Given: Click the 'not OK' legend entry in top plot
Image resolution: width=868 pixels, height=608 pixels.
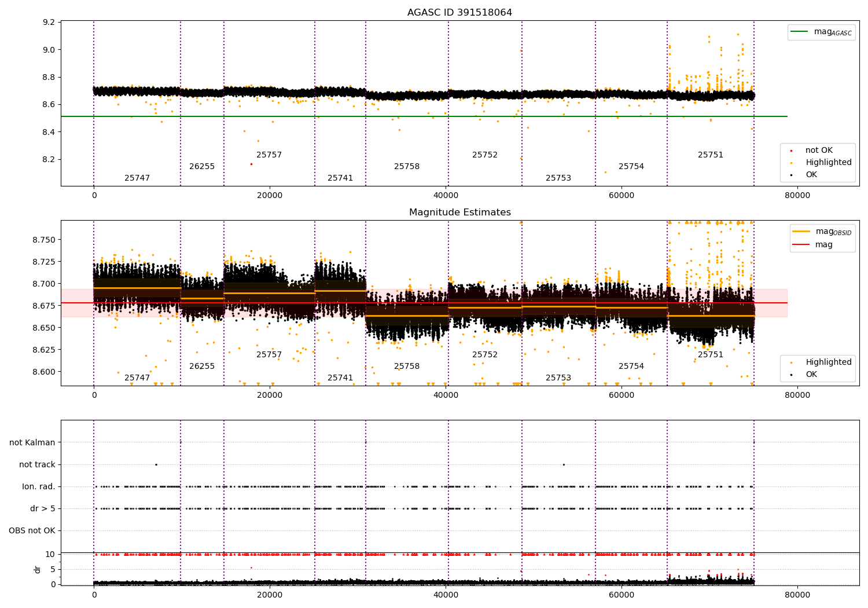Looking at the screenshot, I should point(812,150).
